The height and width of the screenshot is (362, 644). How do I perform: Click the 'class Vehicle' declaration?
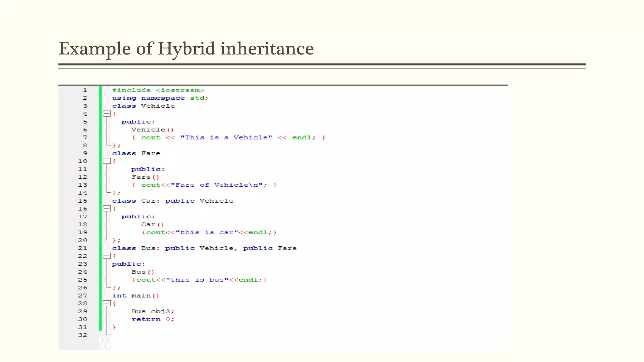(143, 106)
